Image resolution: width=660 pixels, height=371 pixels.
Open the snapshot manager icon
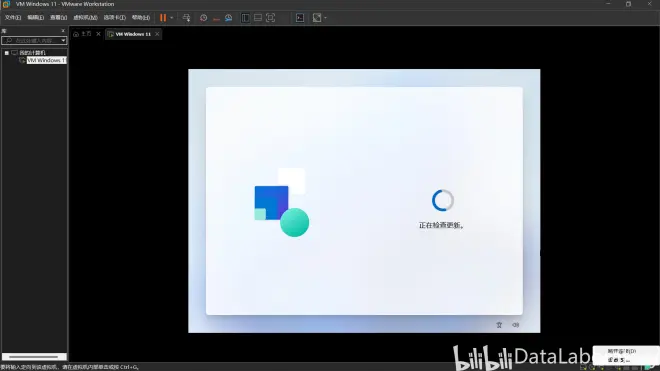click(228, 18)
